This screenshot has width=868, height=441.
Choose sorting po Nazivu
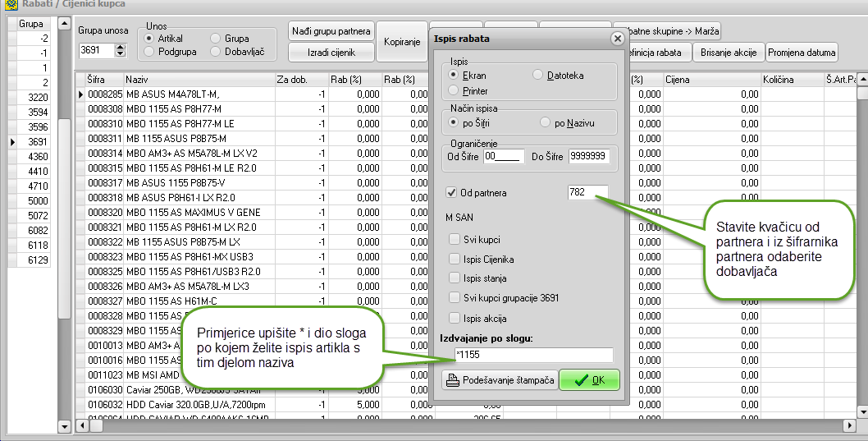tap(546, 122)
